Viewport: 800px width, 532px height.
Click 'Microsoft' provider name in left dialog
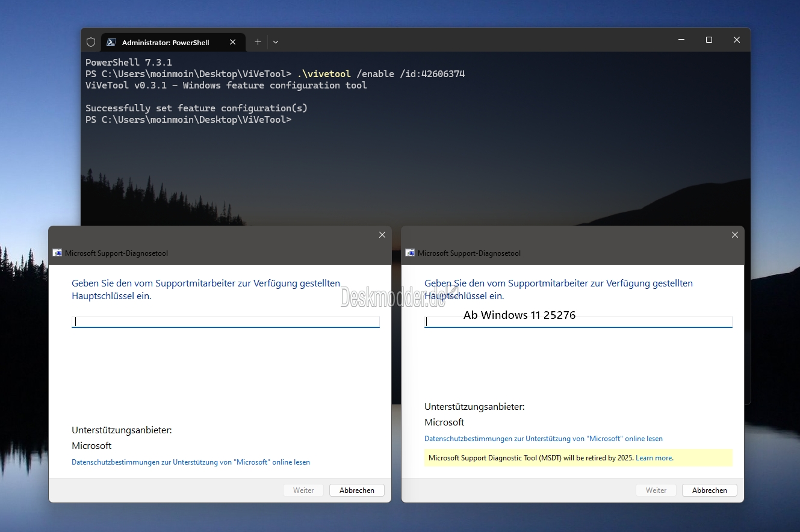[x=91, y=446]
